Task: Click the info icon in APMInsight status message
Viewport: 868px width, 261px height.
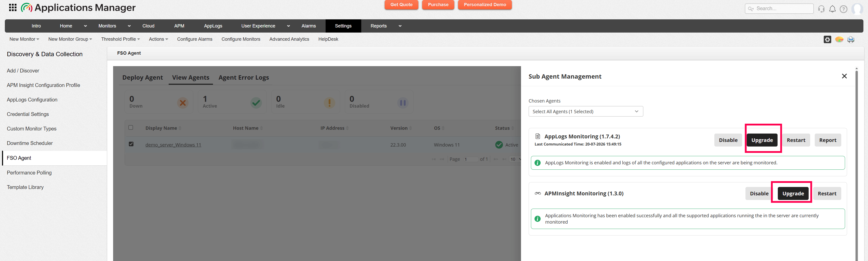Action: [538, 219]
